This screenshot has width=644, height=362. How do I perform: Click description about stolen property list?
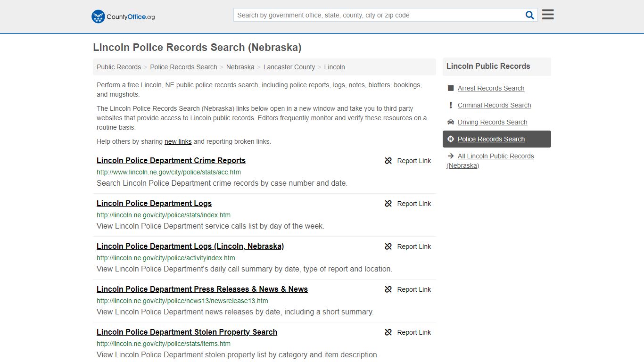(238, 354)
